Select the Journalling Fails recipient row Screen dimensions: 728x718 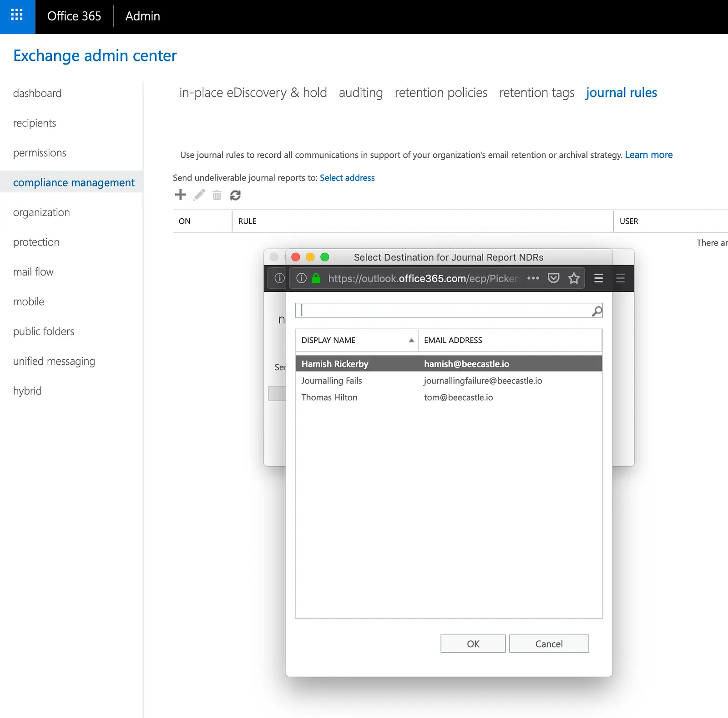tap(449, 381)
